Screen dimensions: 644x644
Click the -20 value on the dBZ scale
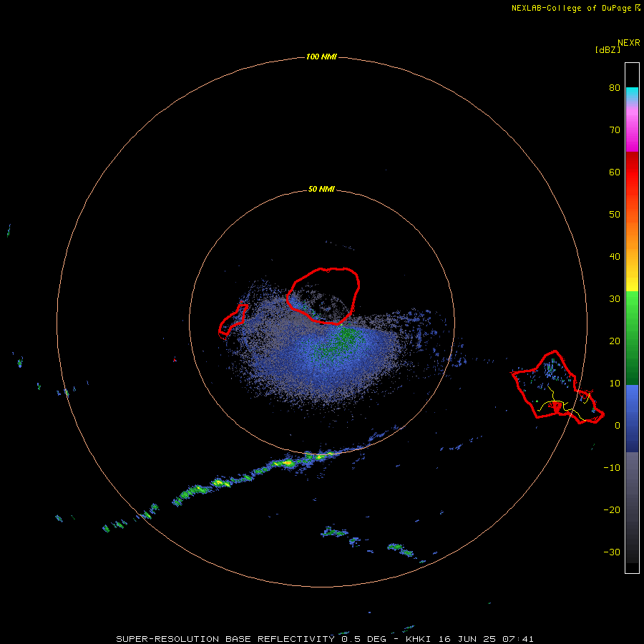click(612, 509)
